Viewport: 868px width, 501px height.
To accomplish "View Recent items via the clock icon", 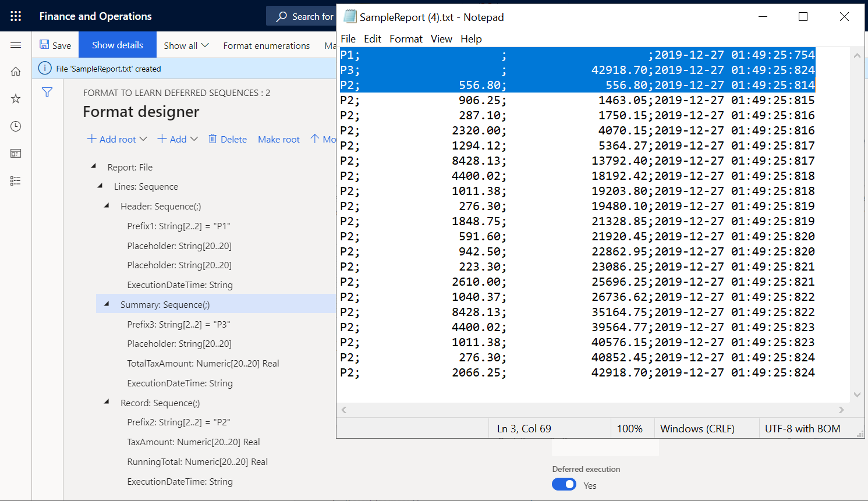I will [x=15, y=126].
